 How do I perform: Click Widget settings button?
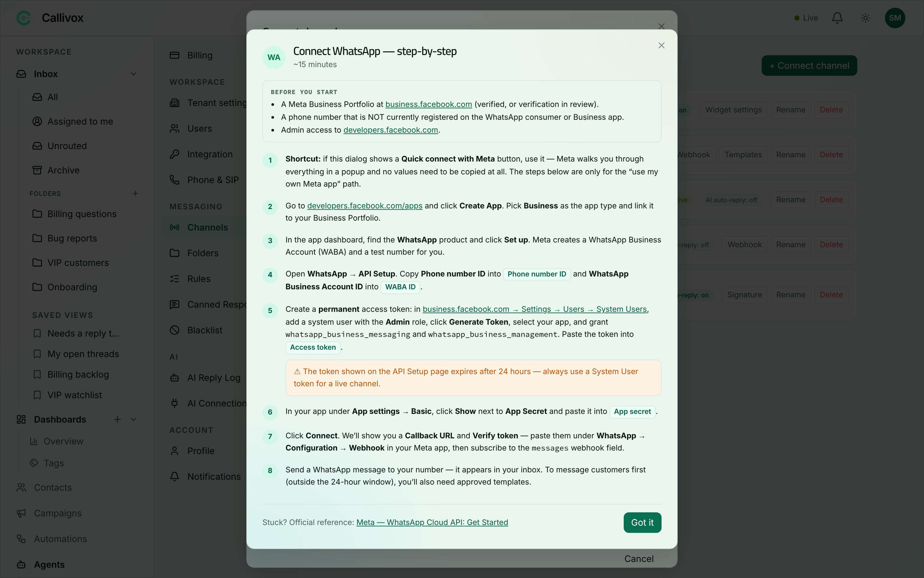click(733, 110)
